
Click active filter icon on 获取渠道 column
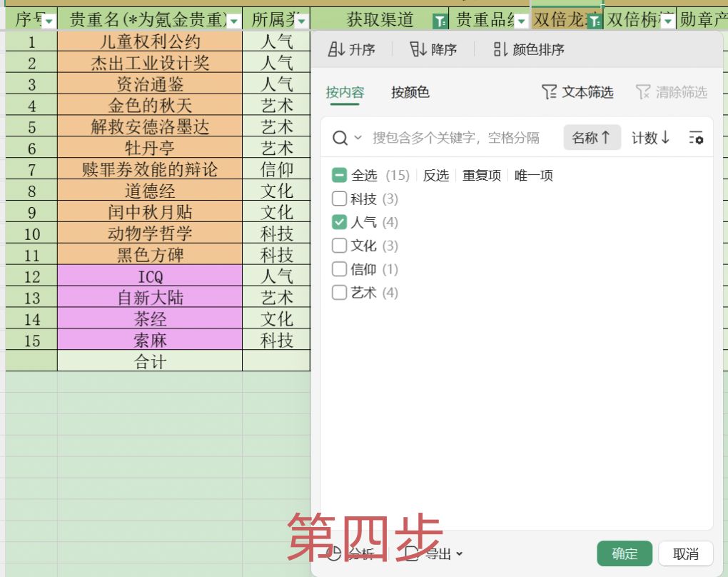coord(440,21)
